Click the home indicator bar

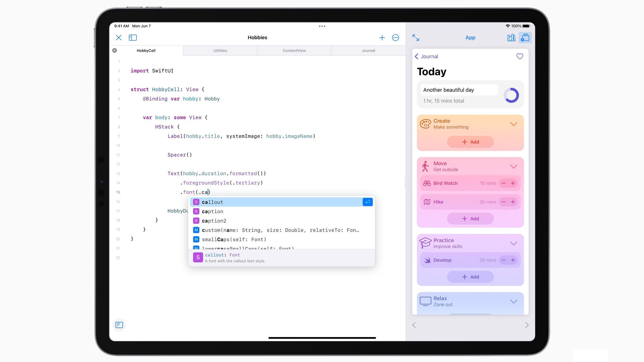coord(322,338)
